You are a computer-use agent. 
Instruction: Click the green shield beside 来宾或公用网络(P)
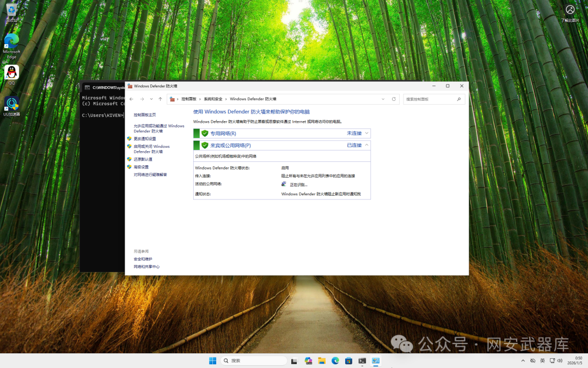pos(205,146)
